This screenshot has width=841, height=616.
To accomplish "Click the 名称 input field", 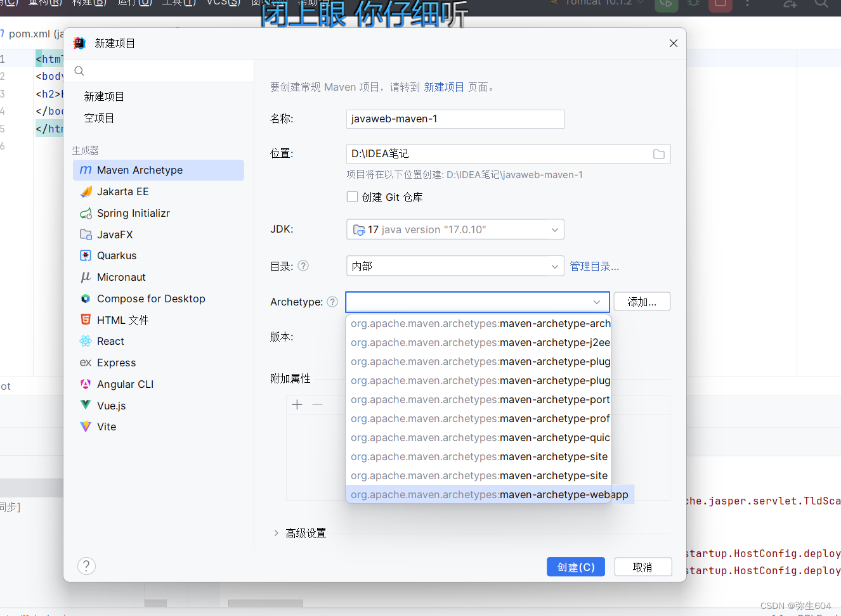I will (455, 119).
